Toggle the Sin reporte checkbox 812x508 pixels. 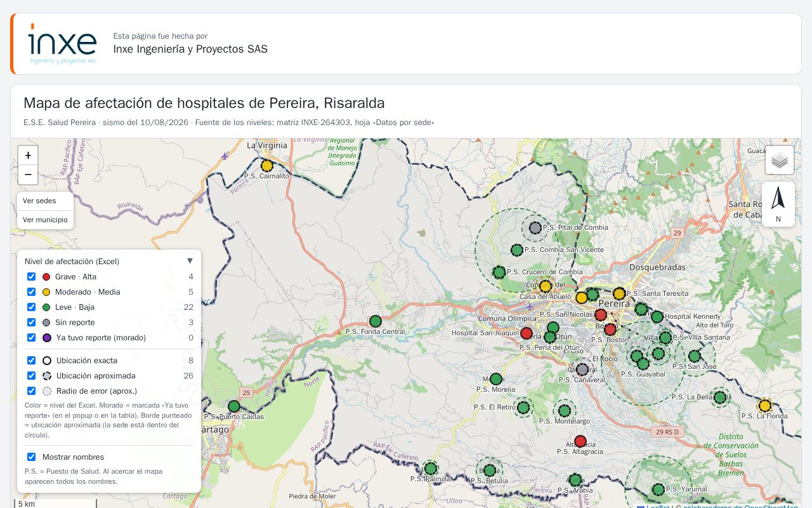point(31,323)
